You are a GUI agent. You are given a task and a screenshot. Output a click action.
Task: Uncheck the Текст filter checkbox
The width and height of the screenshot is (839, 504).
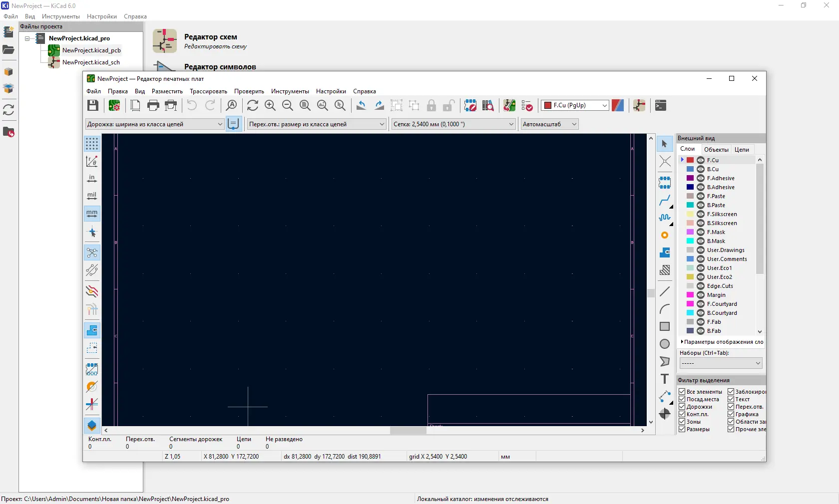point(731,399)
